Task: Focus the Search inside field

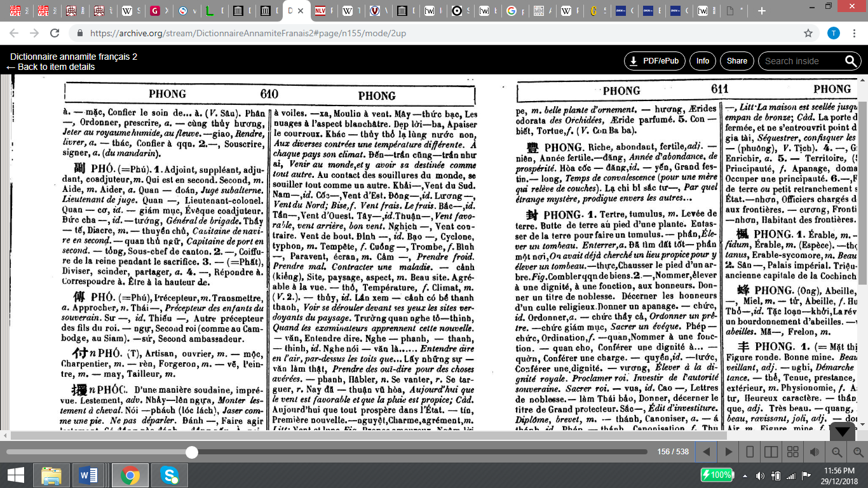Action: [802, 61]
